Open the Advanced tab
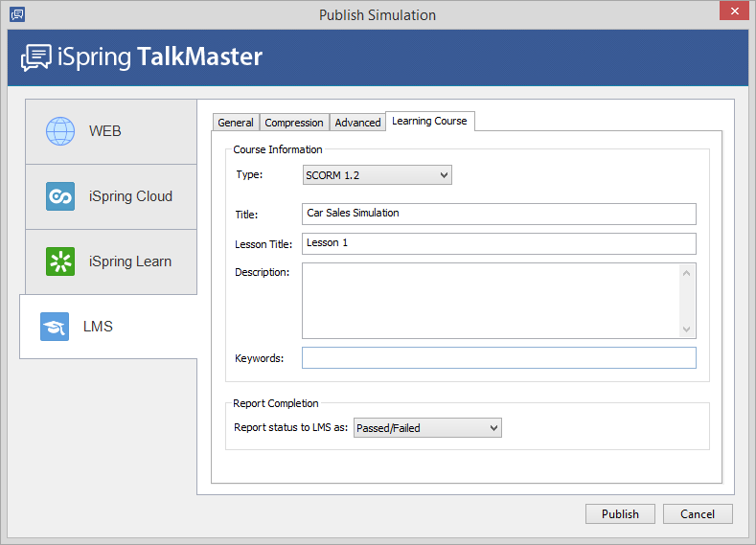Screen dimensions: 756x545 [357, 123]
